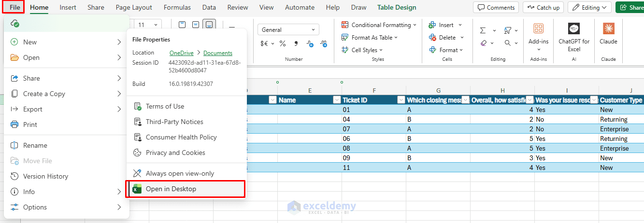Switch to the Insert tab
This screenshot has width=644, height=223.
click(x=68, y=7)
